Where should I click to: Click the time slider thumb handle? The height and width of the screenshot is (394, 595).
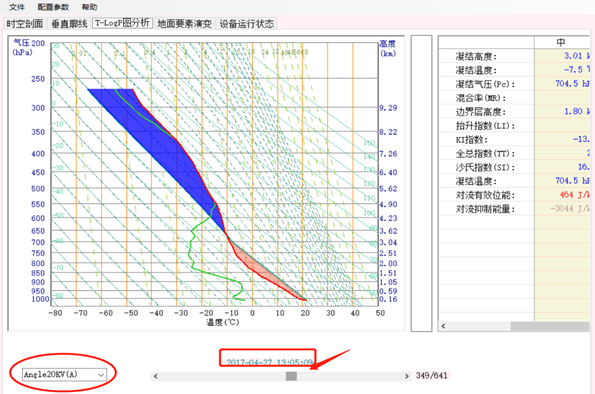click(291, 376)
